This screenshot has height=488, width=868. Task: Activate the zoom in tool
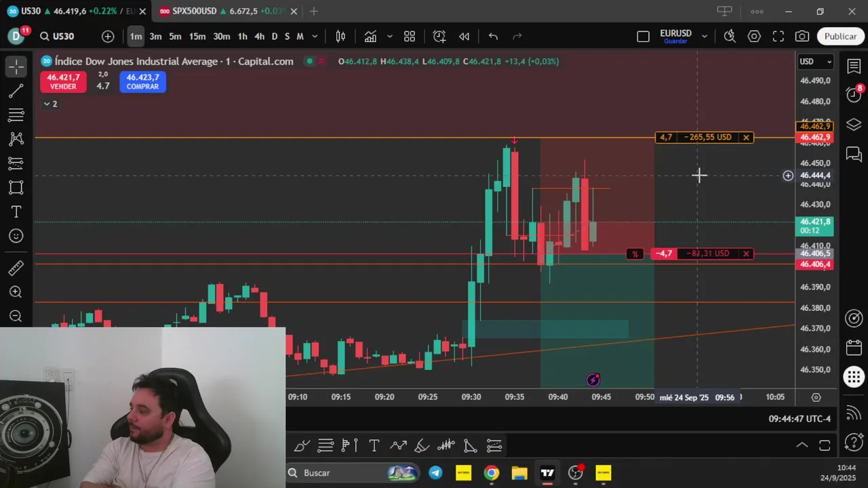[x=16, y=292]
